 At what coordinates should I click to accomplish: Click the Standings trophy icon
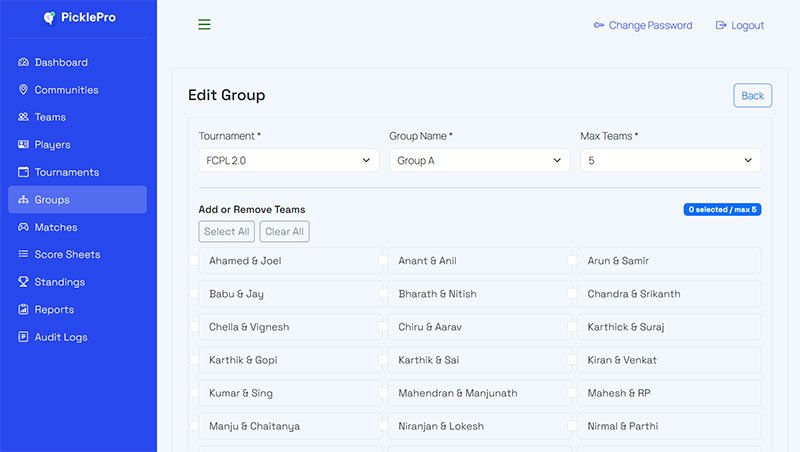coord(23,282)
